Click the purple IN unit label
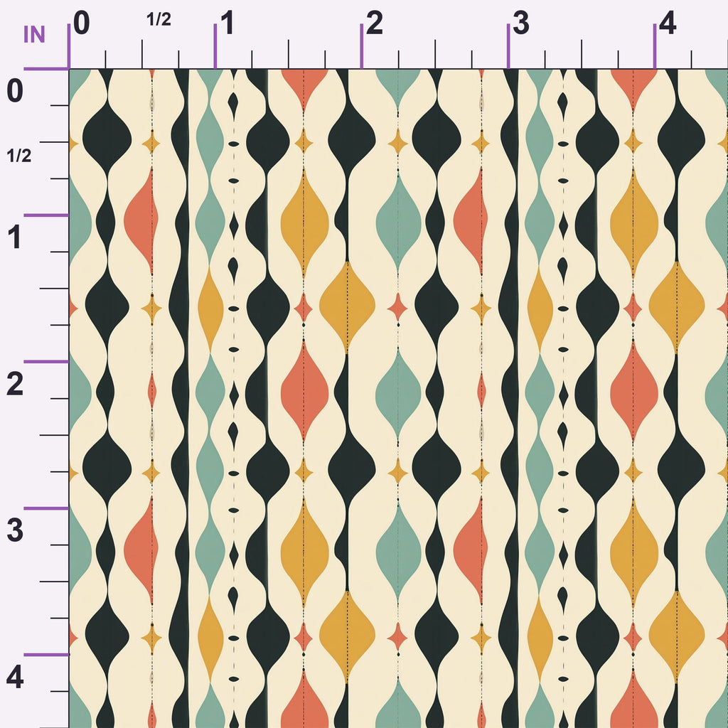The image size is (728, 728). point(34,35)
